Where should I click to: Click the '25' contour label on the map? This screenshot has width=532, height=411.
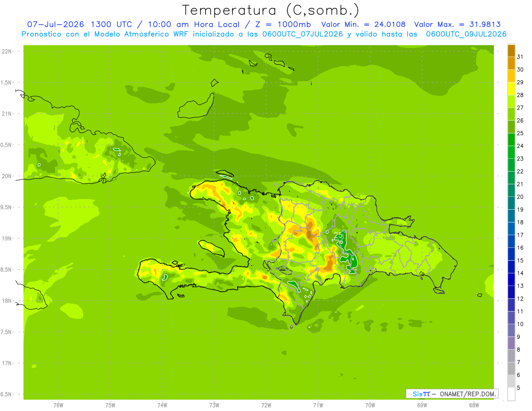338,235
